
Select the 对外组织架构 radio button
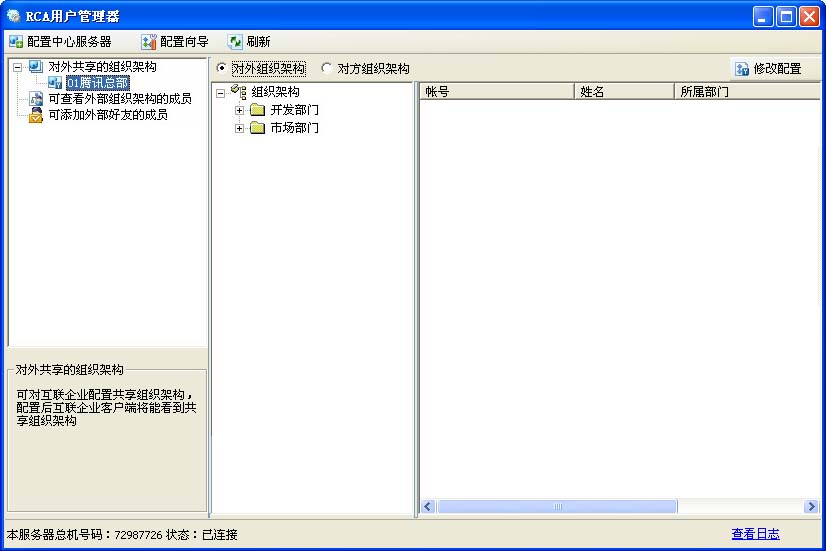coord(222,68)
